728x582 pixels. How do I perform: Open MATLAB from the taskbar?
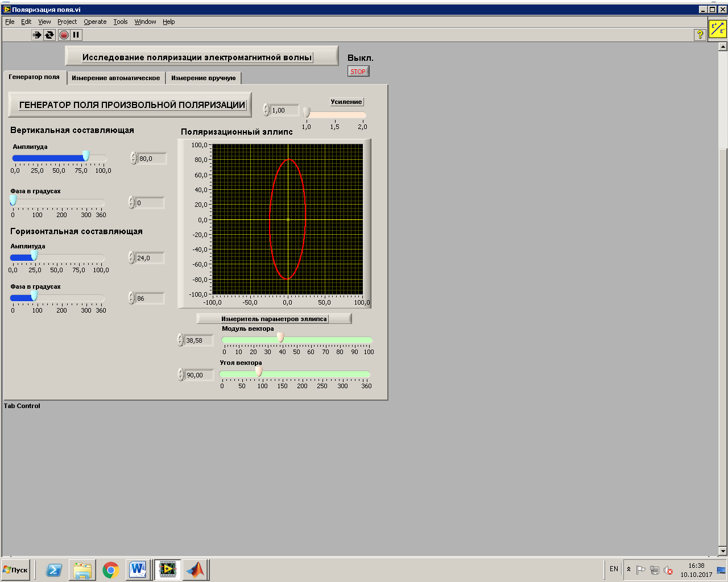[x=195, y=569]
